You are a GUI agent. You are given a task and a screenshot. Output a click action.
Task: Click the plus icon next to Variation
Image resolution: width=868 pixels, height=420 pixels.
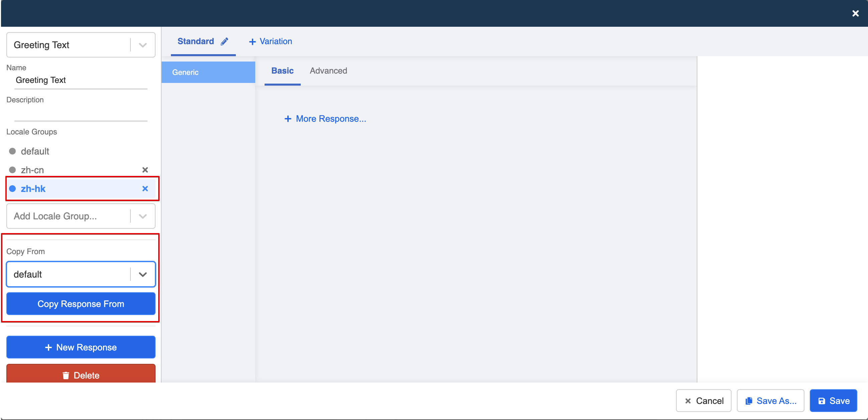252,42
